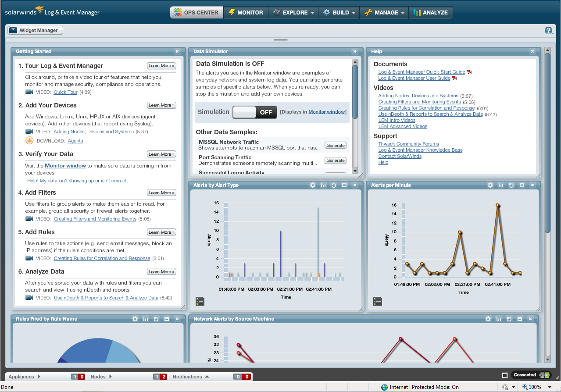561x392 pixels.
Task: Click the chart type icon on Alerts per Minute
Action: tap(501, 185)
